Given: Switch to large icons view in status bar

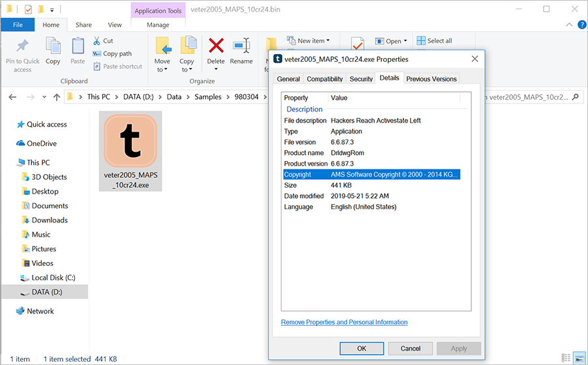Looking at the screenshot, I should 580,358.
